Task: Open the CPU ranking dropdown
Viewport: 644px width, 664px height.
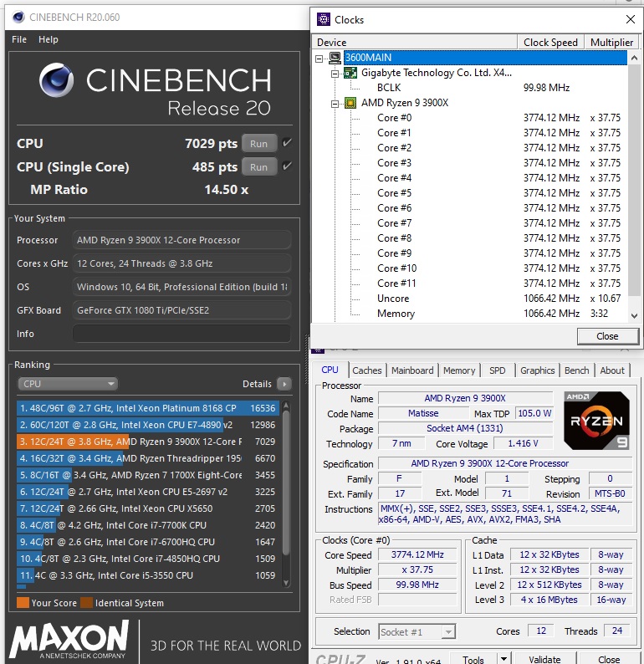Action: point(68,384)
